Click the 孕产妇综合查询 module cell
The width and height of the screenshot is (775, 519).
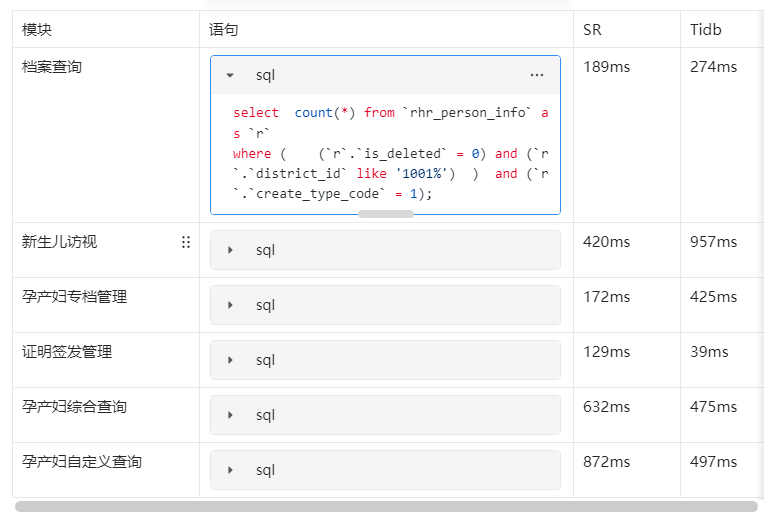click(74, 407)
